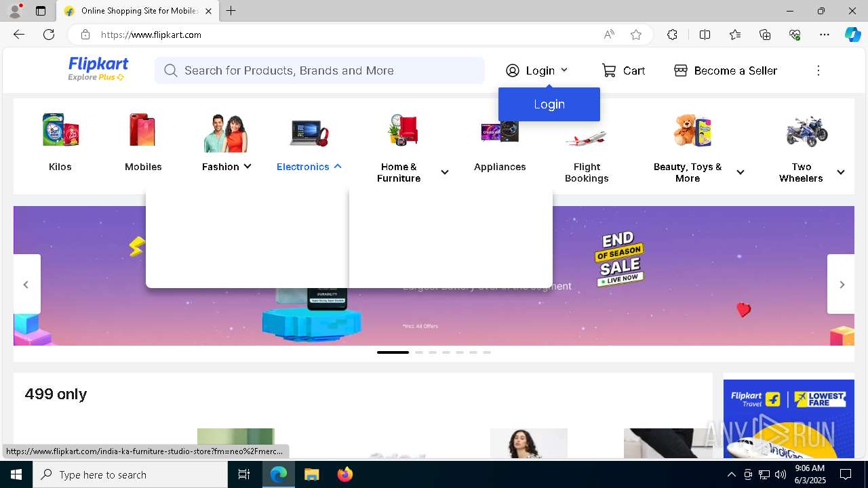
Task: Open the Flight Bookings label
Action: click(x=587, y=172)
